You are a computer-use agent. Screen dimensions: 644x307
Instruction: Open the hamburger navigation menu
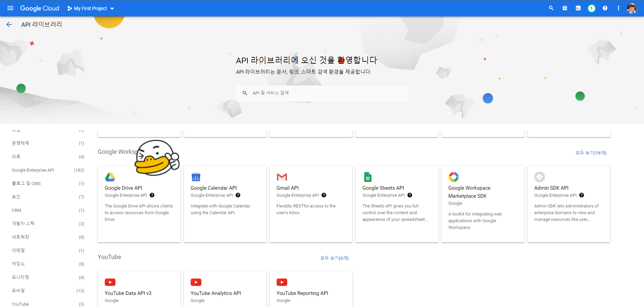10,8
